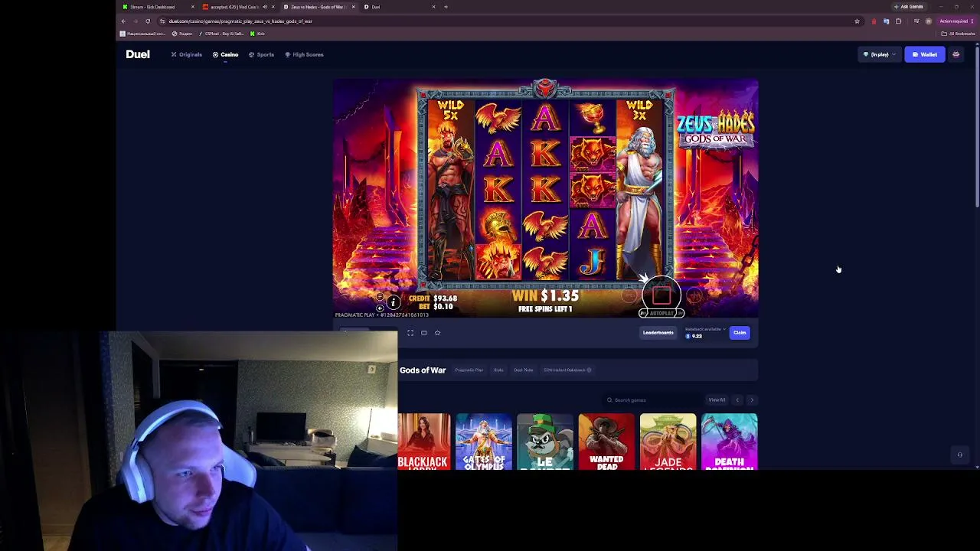Switch to the Kick Dashboard browser tab
The height and width of the screenshot is (551, 980).
156,7
